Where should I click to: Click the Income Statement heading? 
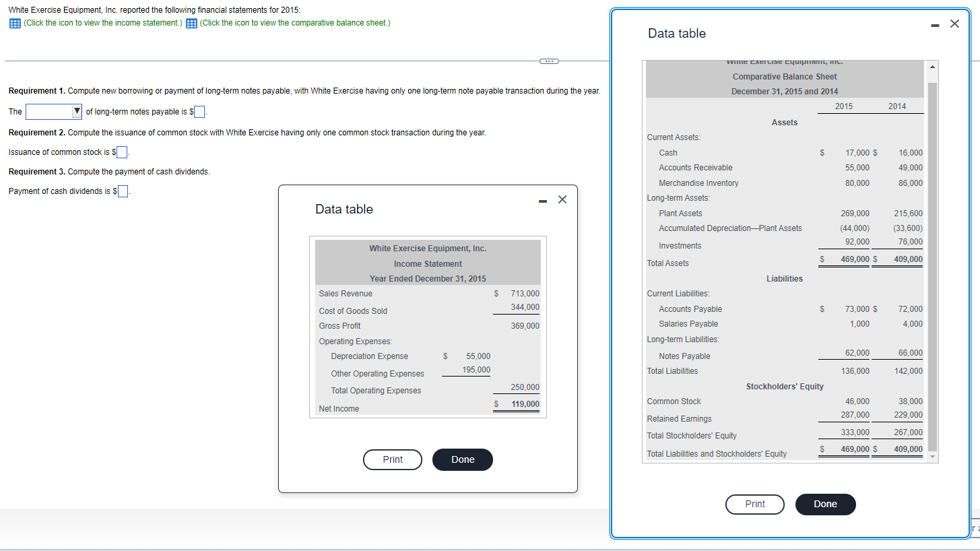click(428, 264)
